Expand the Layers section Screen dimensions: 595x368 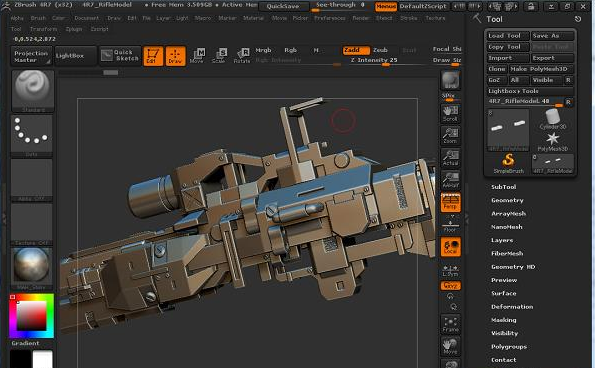502,240
